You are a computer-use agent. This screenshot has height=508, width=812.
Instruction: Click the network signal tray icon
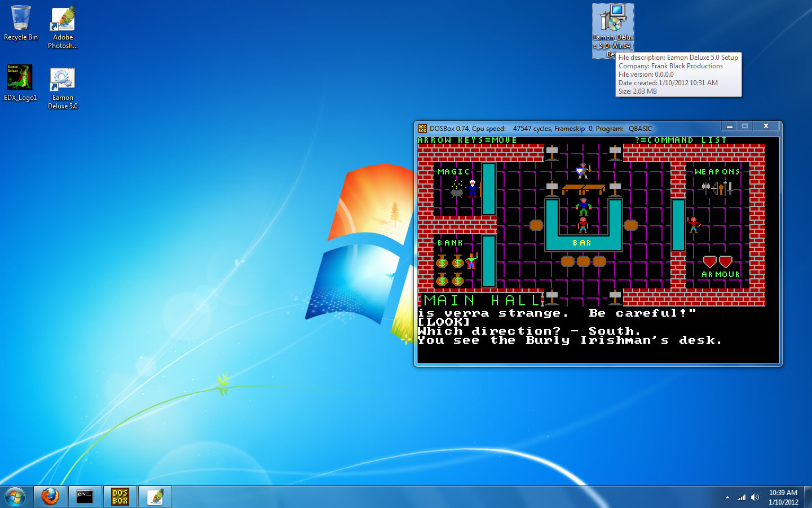click(x=742, y=497)
